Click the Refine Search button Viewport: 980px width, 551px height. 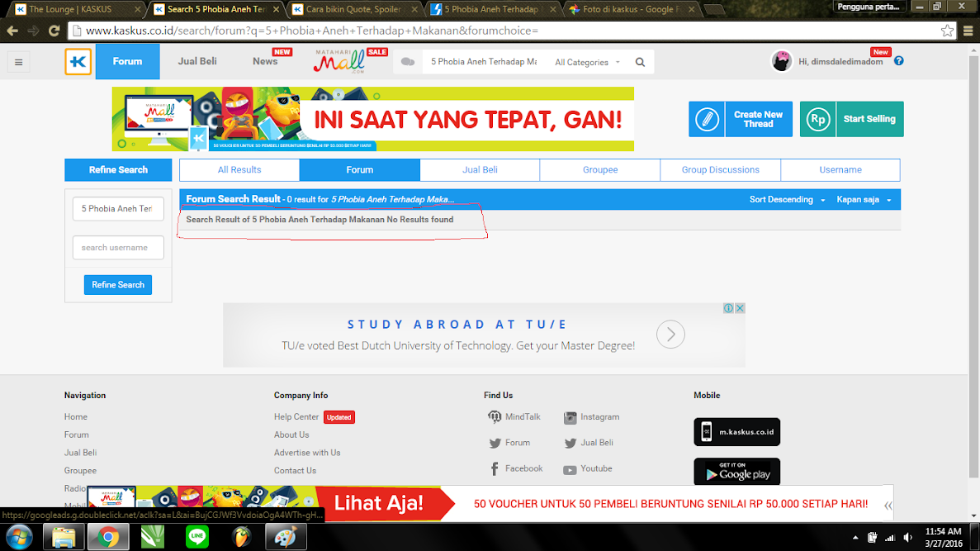click(x=118, y=284)
